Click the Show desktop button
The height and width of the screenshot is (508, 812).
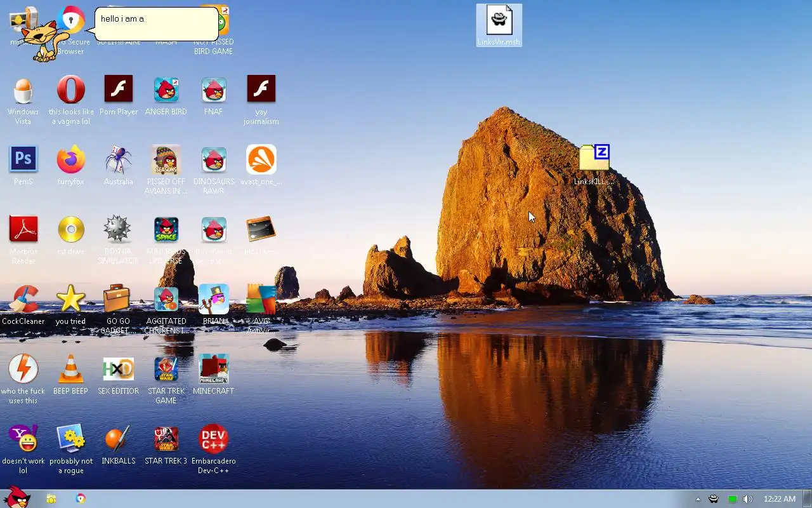pos(807,499)
